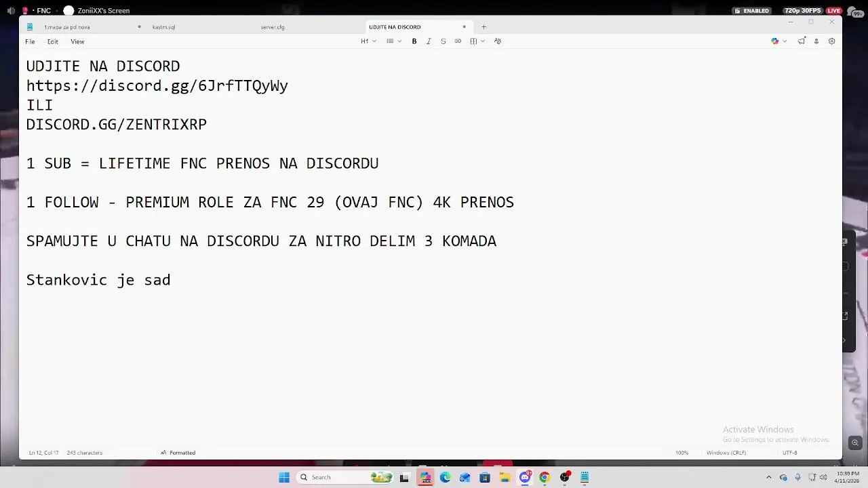This screenshot has width=868, height=488.
Task: Insert a link from the toolbar
Action: (458, 41)
